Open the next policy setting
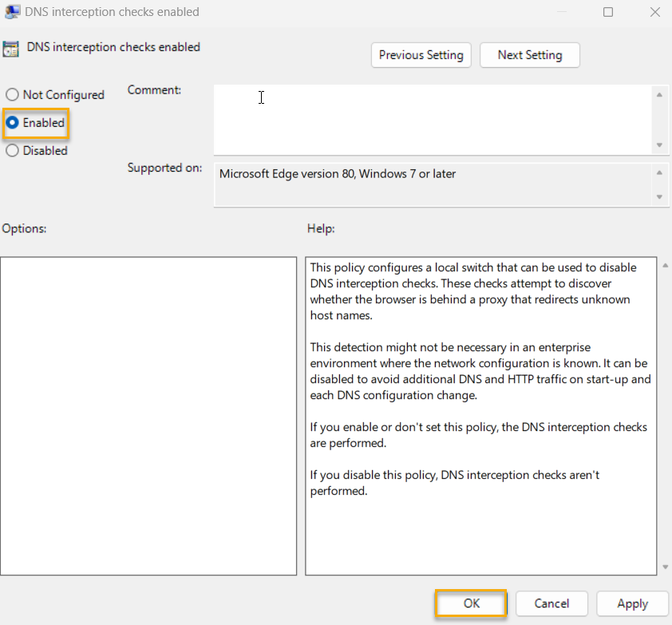 [x=529, y=55]
